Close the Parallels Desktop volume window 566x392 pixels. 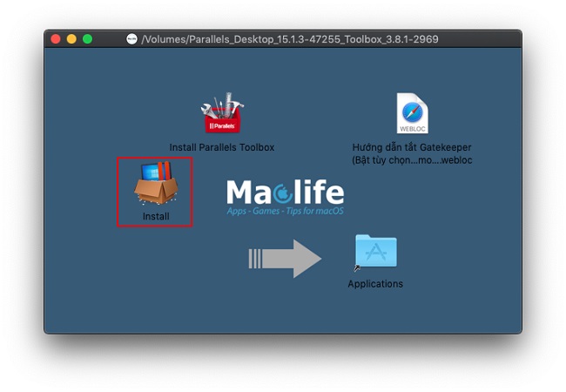pos(56,39)
